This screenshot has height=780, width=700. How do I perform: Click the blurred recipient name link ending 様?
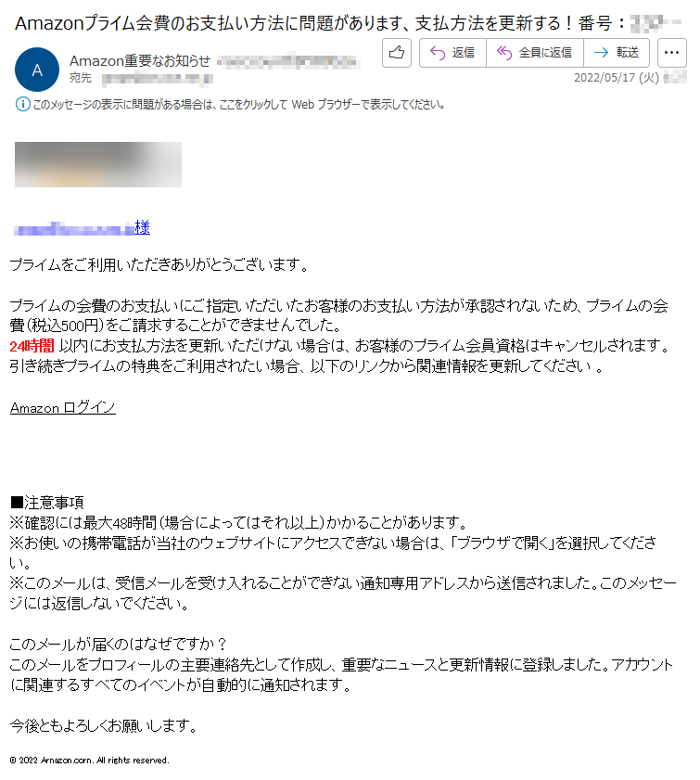82,228
